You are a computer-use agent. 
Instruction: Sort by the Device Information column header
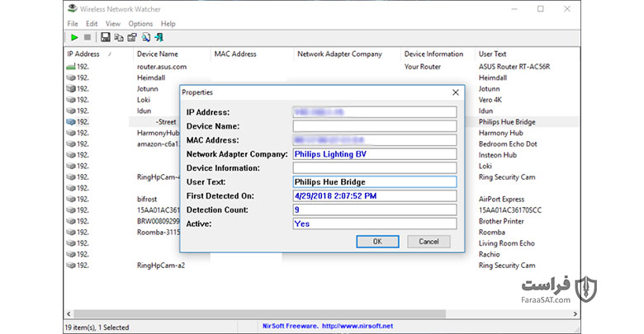(x=438, y=54)
